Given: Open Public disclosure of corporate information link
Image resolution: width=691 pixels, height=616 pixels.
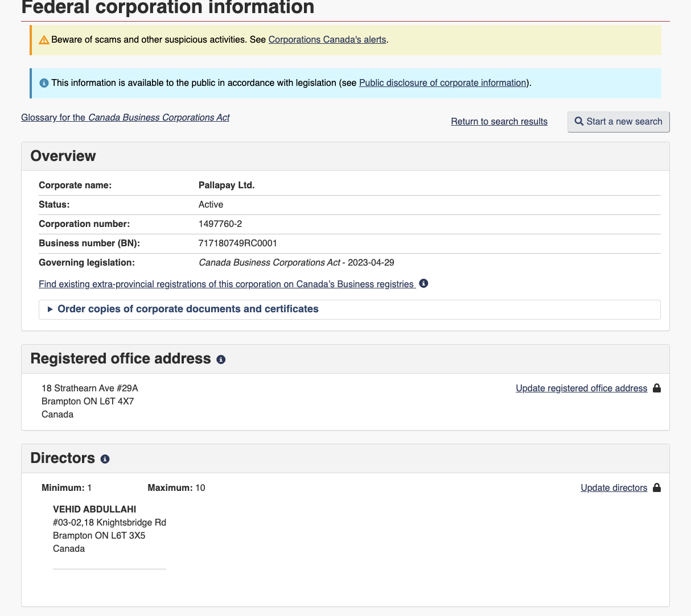Looking at the screenshot, I should 442,83.
